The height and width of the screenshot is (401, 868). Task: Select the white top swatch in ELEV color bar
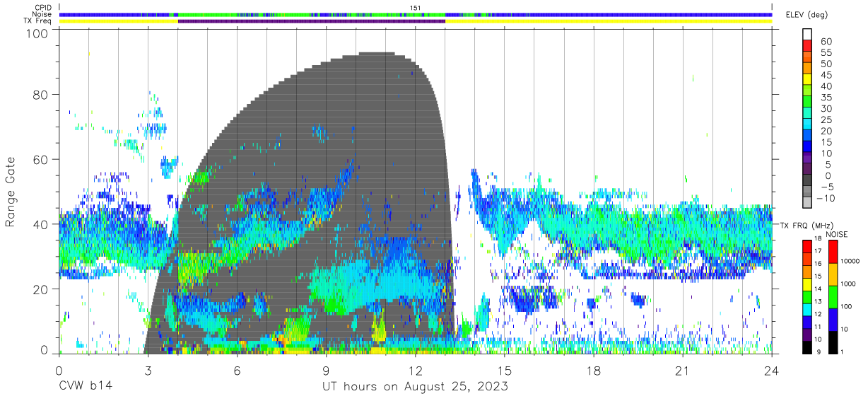(x=807, y=35)
